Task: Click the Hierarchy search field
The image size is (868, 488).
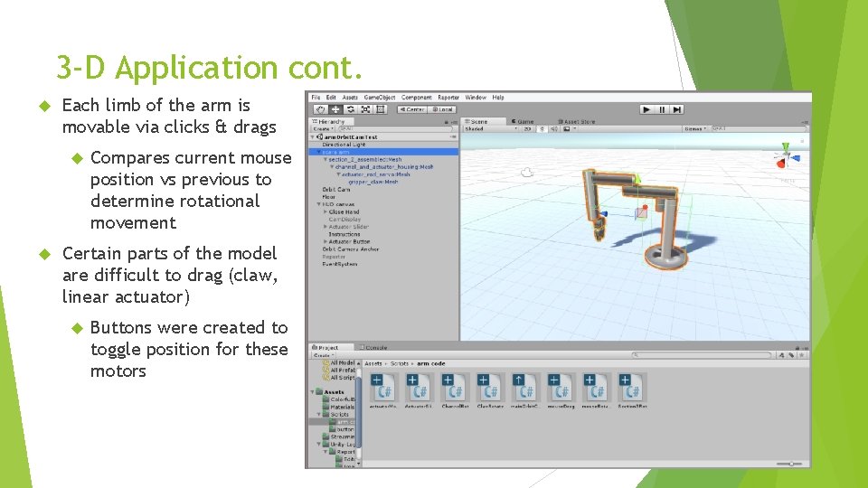Action: (x=396, y=129)
